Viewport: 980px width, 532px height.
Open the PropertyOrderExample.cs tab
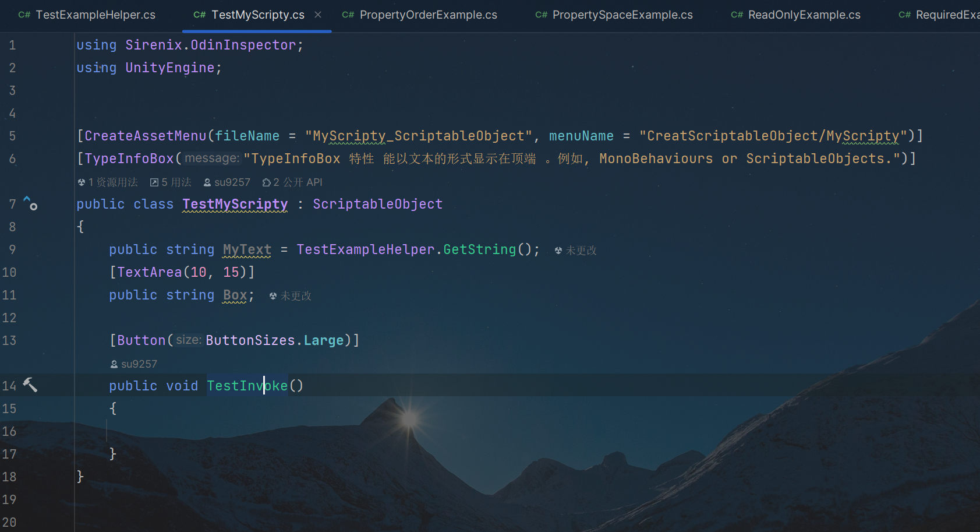point(419,15)
